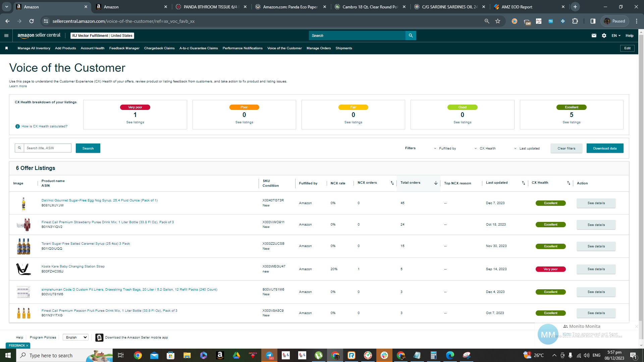Click the orange Poor badge in breakdown
This screenshot has height=362, width=644.
click(x=244, y=107)
